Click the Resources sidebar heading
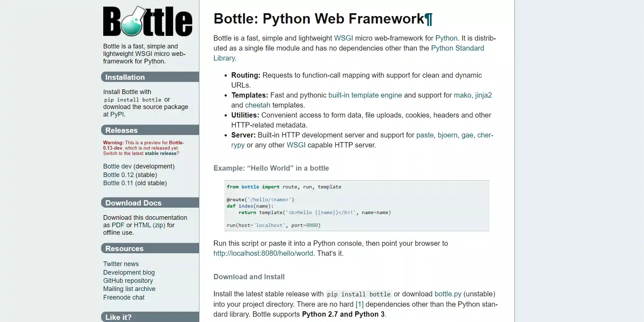644x322 pixels. (150, 248)
